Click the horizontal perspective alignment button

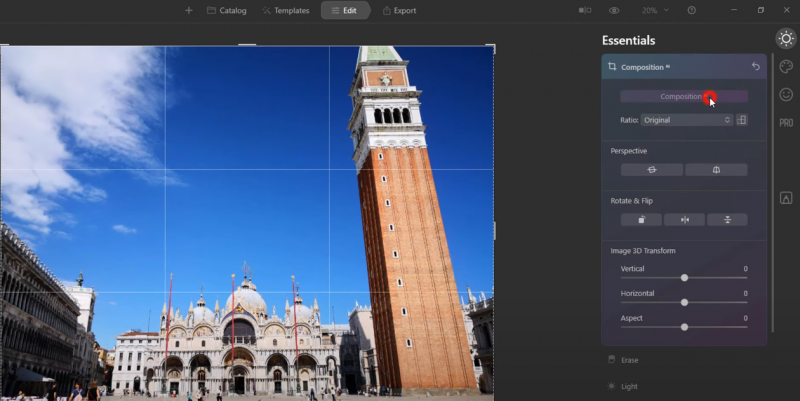651,170
